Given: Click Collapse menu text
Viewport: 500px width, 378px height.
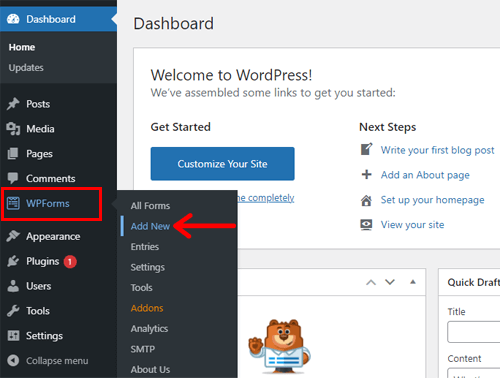Looking at the screenshot, I should [57, 361].
